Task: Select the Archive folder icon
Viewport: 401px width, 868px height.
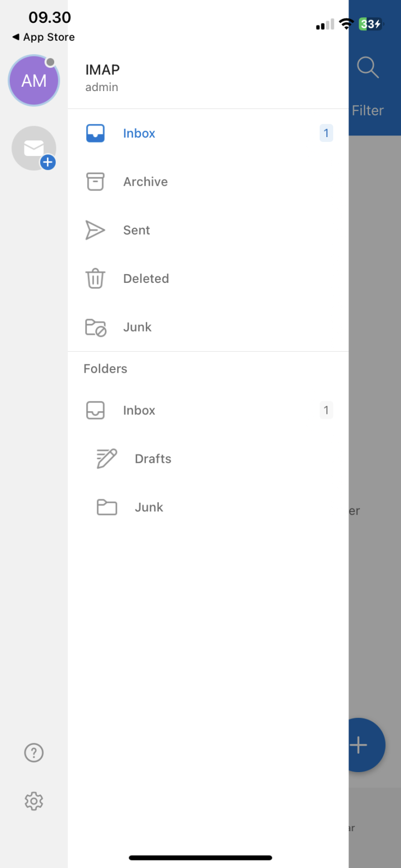Action: click(x=95, y=182)
